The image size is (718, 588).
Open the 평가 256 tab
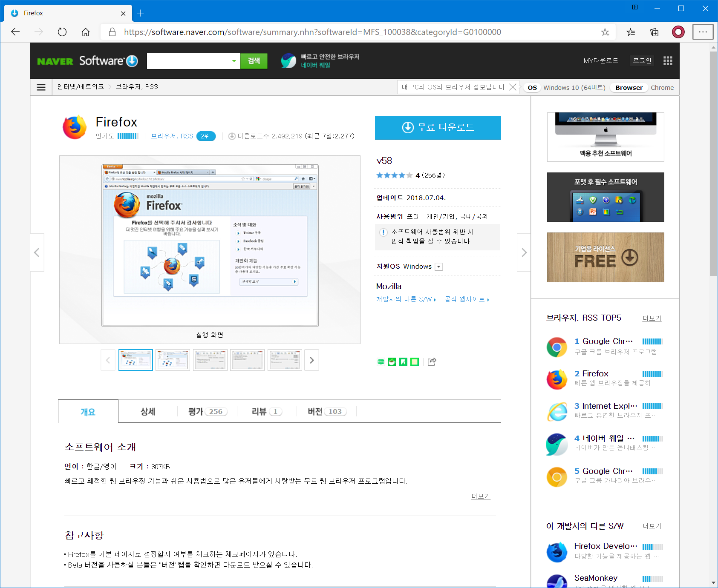pos(208,411)
